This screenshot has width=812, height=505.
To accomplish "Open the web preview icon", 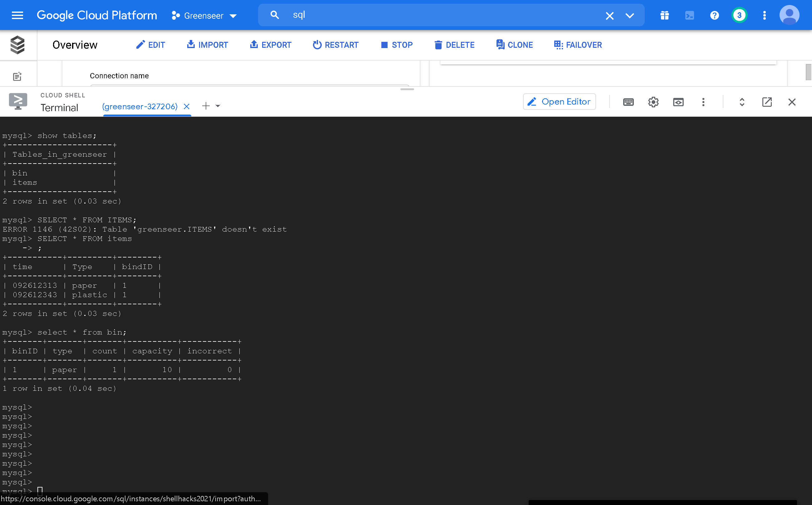I will pyautogui.click(x=678, y=102).
